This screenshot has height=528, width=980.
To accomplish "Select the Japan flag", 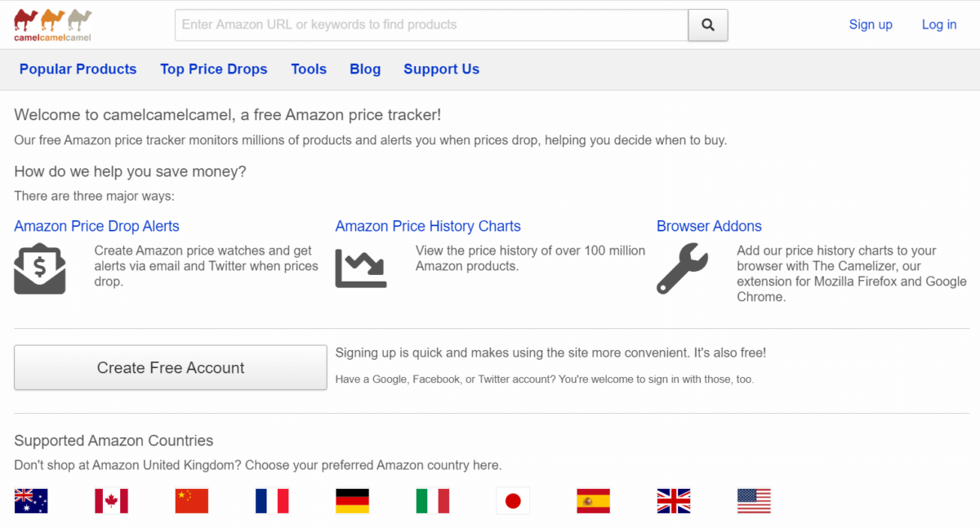I will coord(512,501).
